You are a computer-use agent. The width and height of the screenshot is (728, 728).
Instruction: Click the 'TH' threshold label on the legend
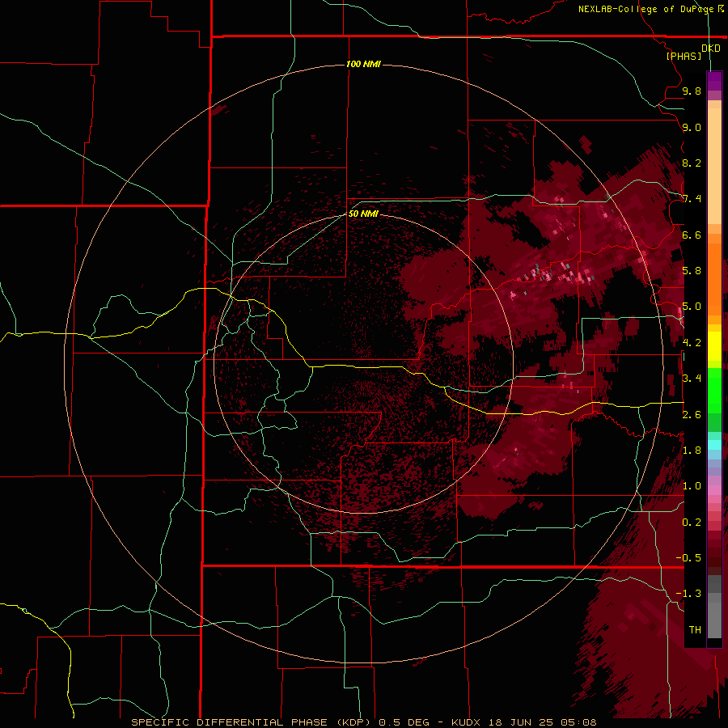(695, 629)
